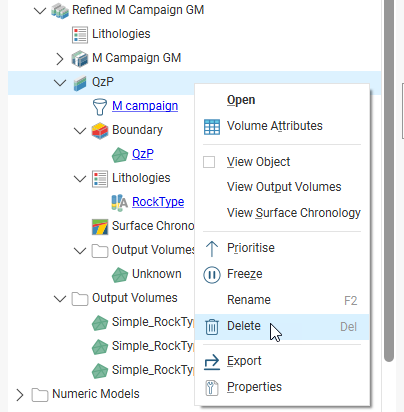This screenshot has width=404, height=412.
Task: Click the RockType column icon
Action: click(x=119, y=202)
